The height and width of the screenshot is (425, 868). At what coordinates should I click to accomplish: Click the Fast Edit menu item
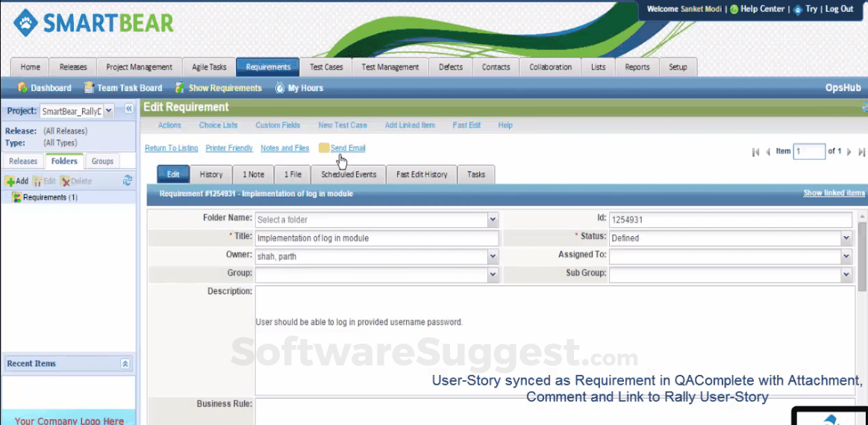(466, 125)
